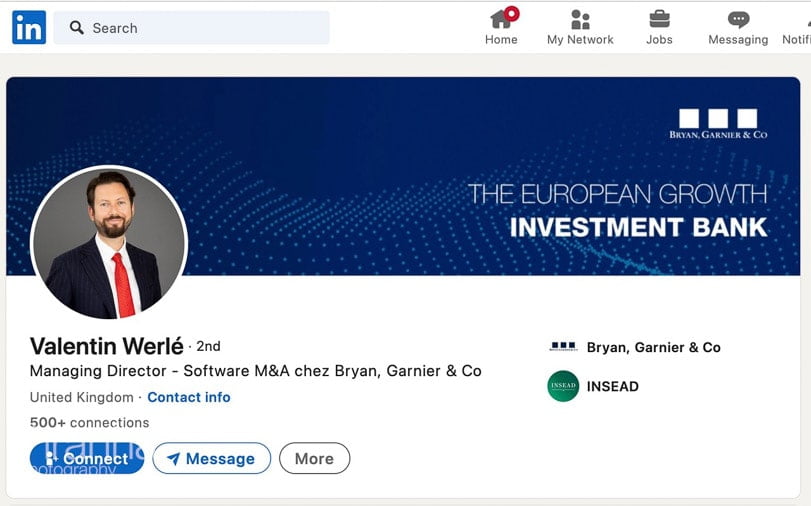The width and height of the screenshot is (811, 506).
Task: Send a message via Message button
Action: coord(211,459)
